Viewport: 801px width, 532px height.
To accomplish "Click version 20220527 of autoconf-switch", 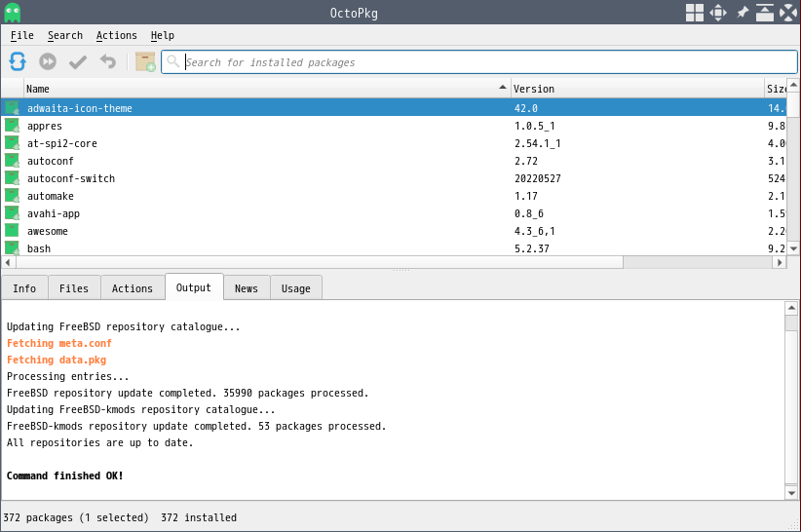I will (x=537, y=178).
